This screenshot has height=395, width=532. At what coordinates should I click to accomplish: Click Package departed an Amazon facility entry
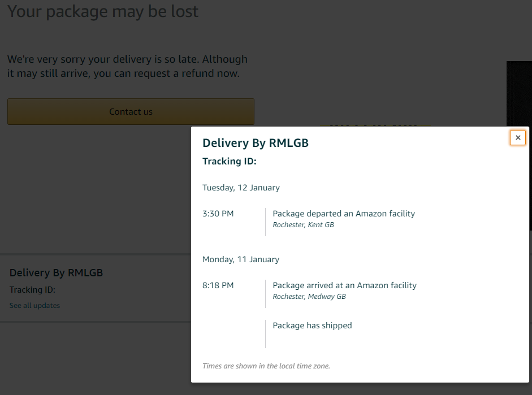click(344, 214)
